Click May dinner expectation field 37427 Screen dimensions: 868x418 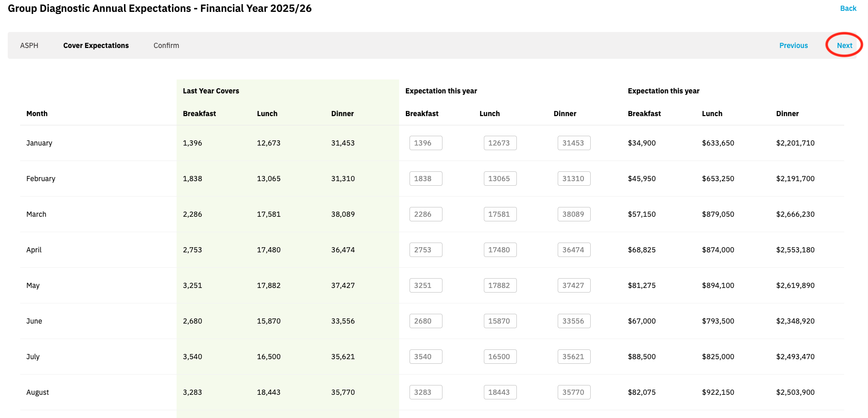pyautogui.click(x=574, y=285)
